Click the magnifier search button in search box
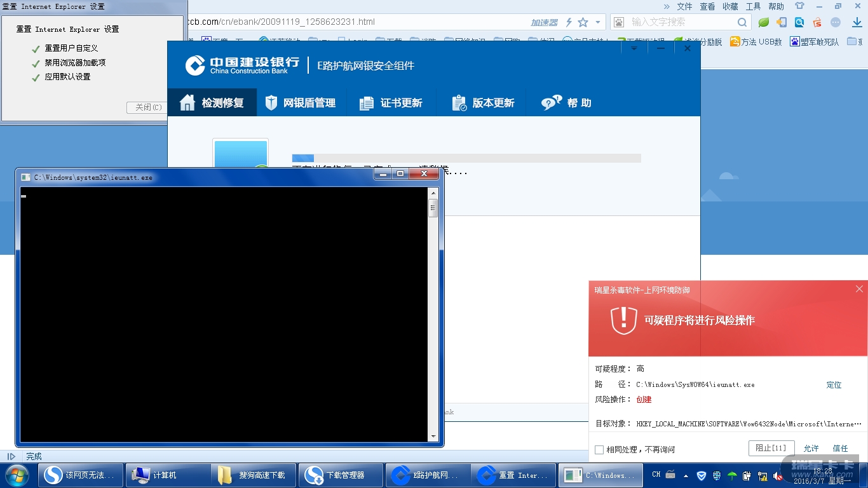This screenshot has height=488, width=868. click(x=742, y=22)
